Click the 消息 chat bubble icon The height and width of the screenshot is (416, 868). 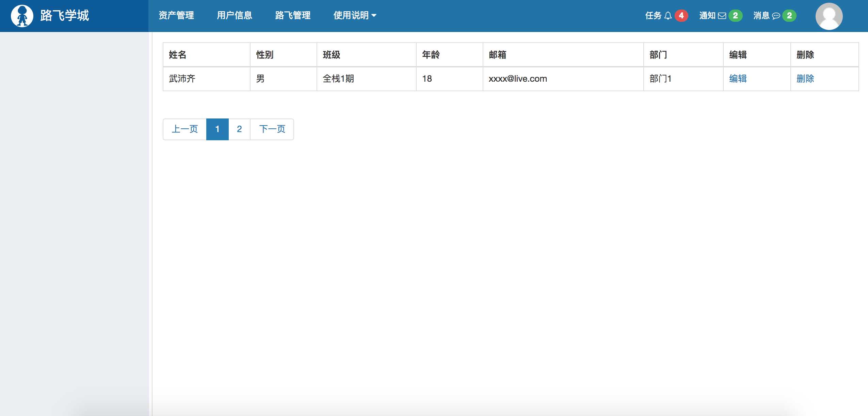[x=776, y=16]
